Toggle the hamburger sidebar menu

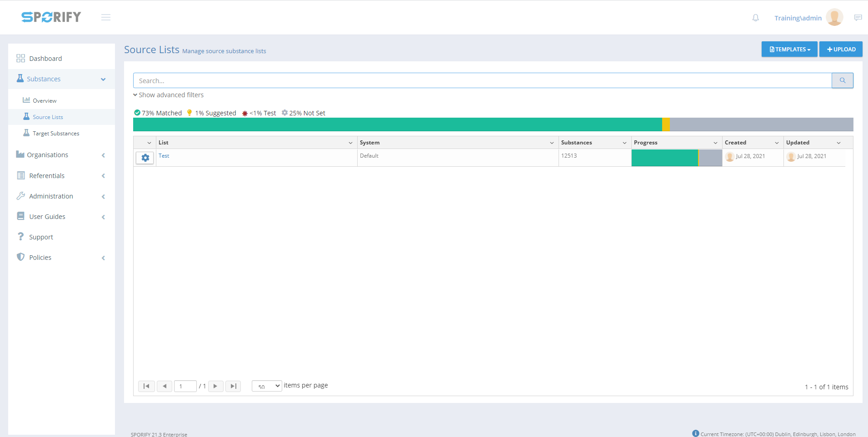106,17
